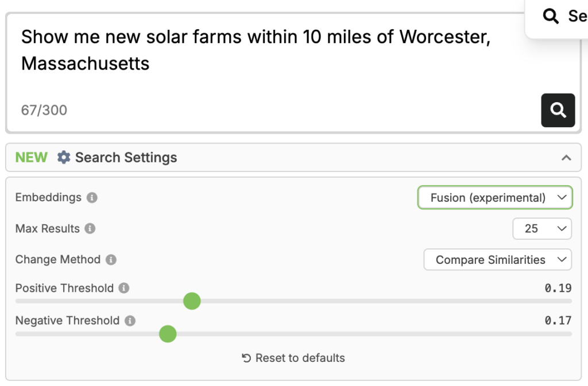Click the Negative Threshold info icon
The width and height of the screenshot is (588, 386).
point(130,321)
